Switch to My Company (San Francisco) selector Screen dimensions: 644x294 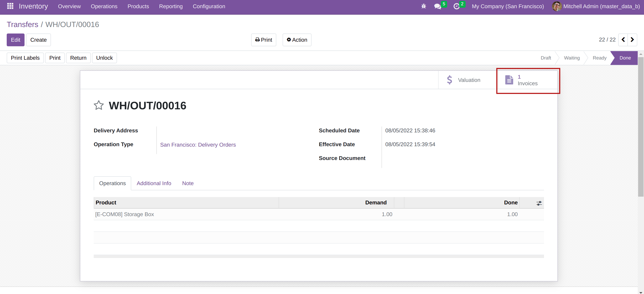[508, 6]
